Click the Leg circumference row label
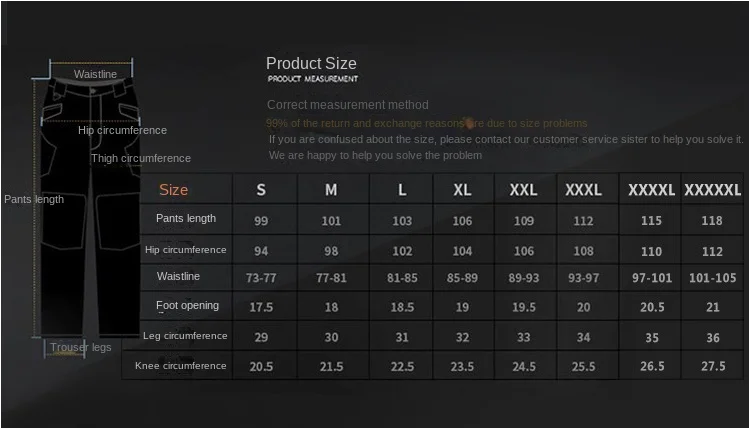 (x=186, y=336)
